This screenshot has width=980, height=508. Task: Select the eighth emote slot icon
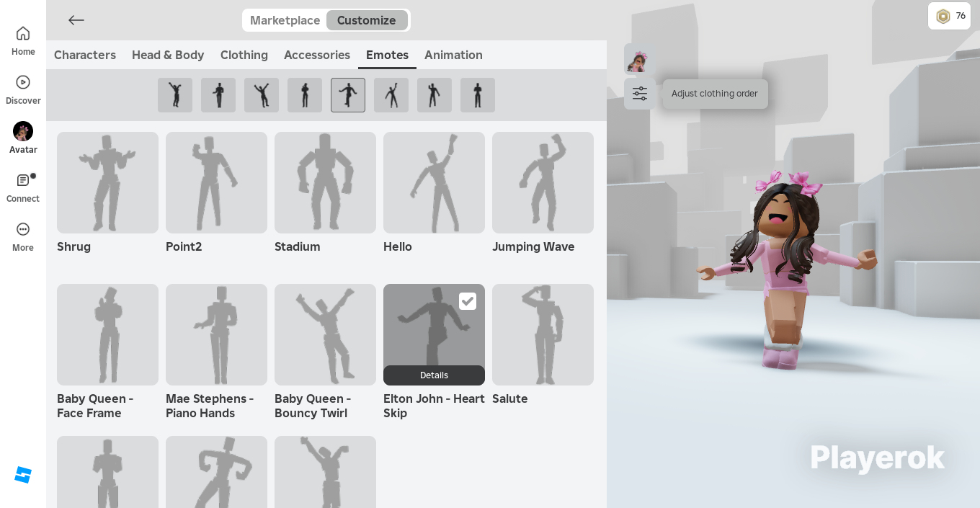(478, 95)
